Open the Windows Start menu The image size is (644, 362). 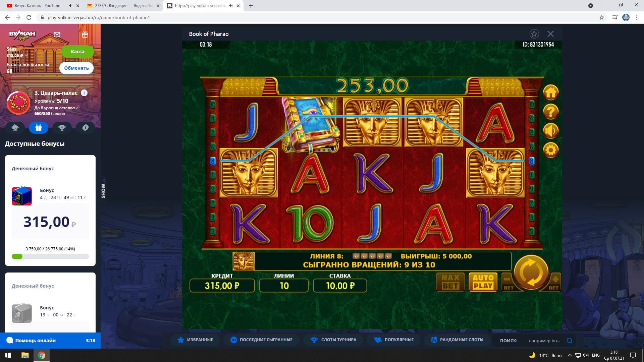(x=8, y=355)
